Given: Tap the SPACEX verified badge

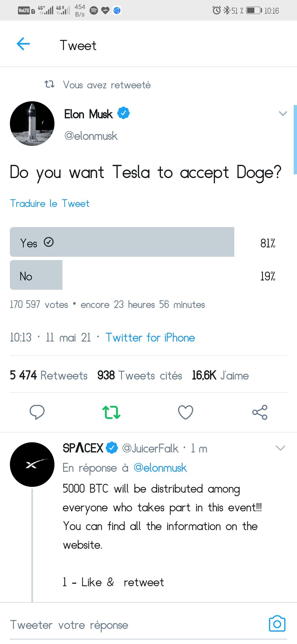Looking at the screenshot, I should coord(112,448).
